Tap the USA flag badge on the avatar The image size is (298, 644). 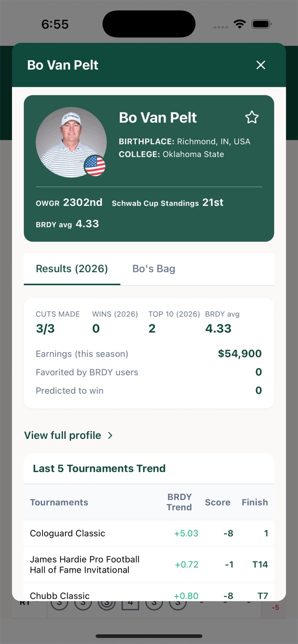pos(94,166)
